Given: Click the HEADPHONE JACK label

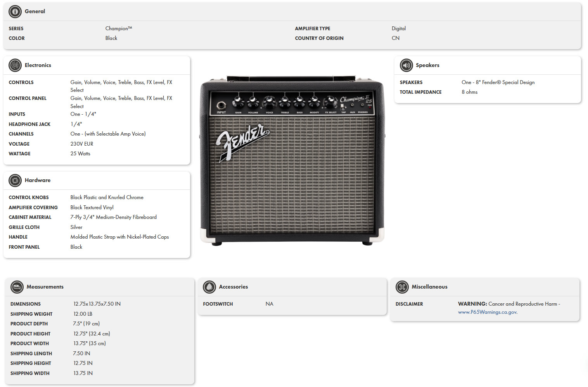Looking at the screenshot, I should pos(29,124).
